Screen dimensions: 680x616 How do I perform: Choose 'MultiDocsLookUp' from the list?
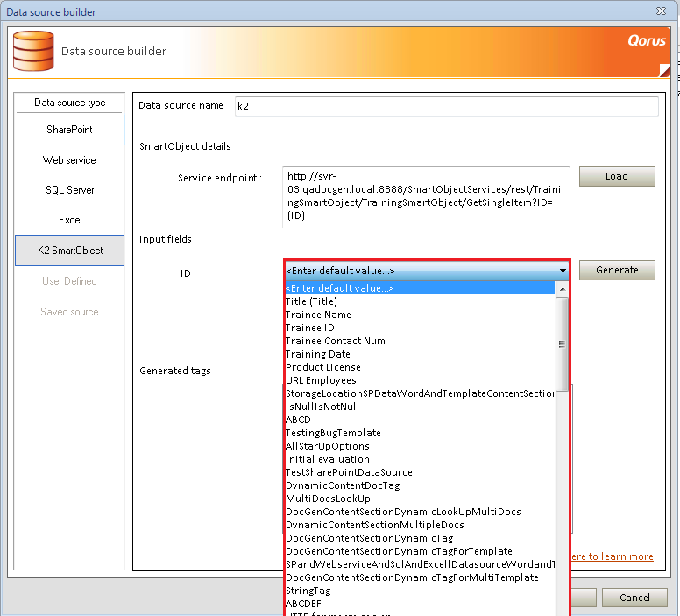(420, 499)
